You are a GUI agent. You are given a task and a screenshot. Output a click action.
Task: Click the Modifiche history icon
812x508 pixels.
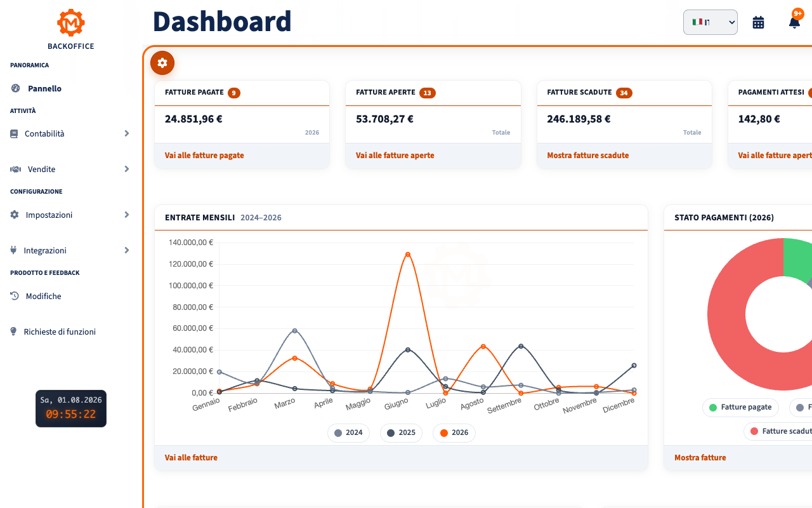[x=15, y=297]
